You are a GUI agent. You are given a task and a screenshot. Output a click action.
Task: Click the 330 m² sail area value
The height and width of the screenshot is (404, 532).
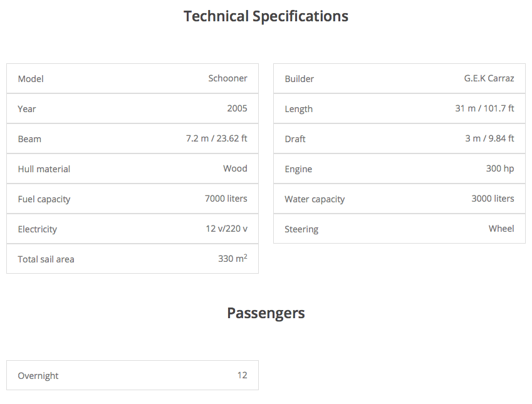(x=232, y=259)
